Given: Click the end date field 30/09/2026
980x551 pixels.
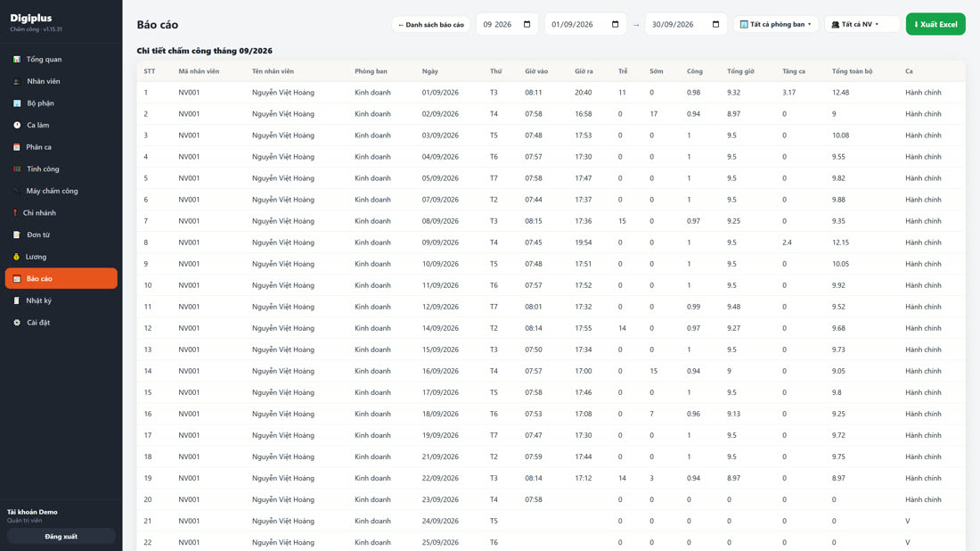Looking at the screenshot, I should (686, 24).
